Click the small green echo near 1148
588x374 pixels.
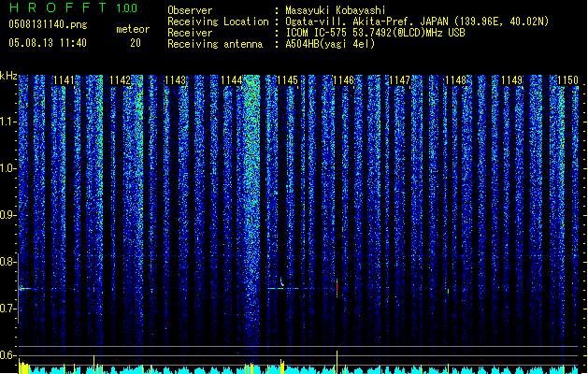[x=448, y=291]
